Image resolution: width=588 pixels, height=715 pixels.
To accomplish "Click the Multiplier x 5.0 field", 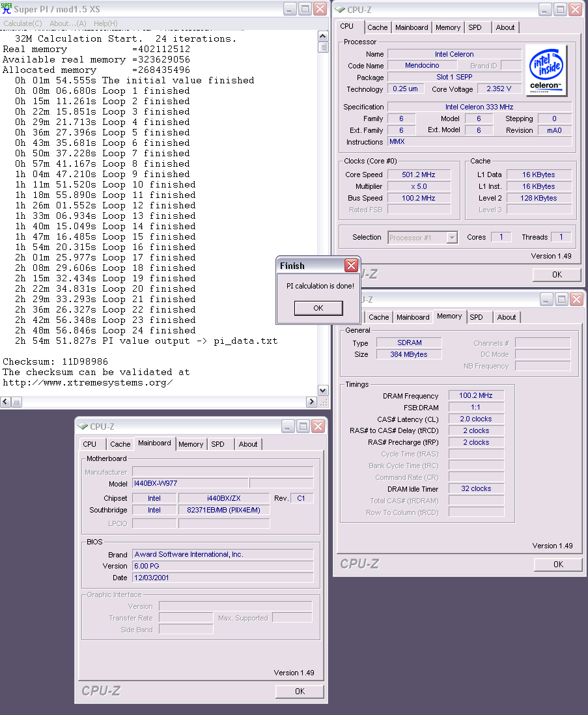I will 419,186.
